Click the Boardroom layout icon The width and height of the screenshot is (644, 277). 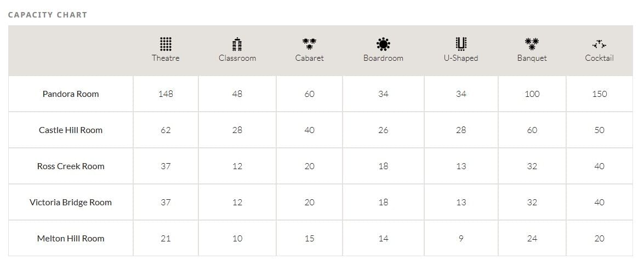tap(383, 44)
